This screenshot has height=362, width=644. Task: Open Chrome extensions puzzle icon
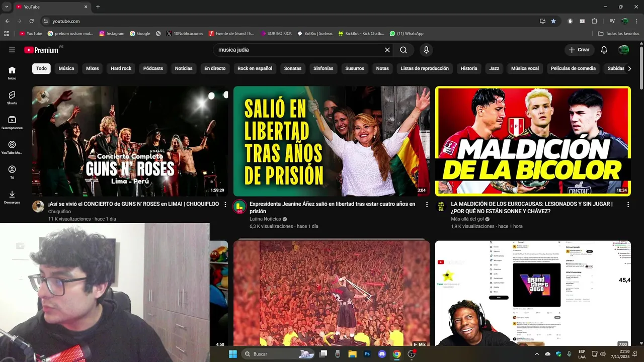coord(595,21)
